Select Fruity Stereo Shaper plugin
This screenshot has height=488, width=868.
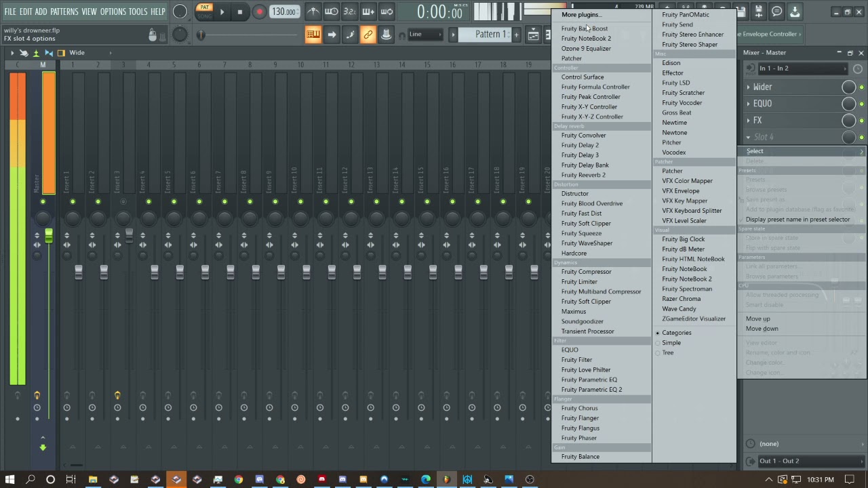pyautogui.click(x=690, y=45)
